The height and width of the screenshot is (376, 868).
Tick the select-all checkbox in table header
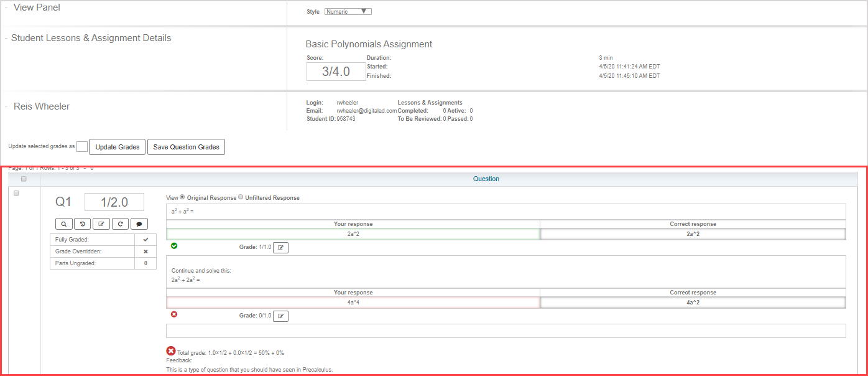tap(24, 179)
